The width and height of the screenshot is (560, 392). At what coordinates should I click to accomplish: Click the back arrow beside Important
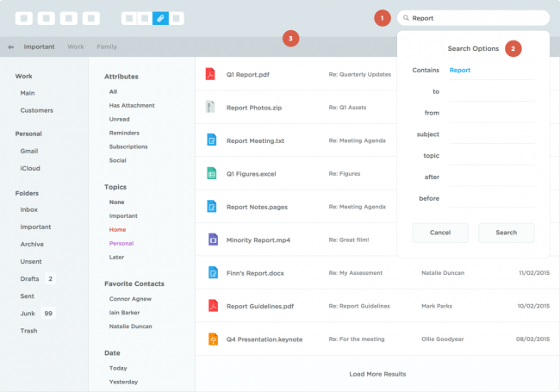pyautogui.click(x=10, y=47)
